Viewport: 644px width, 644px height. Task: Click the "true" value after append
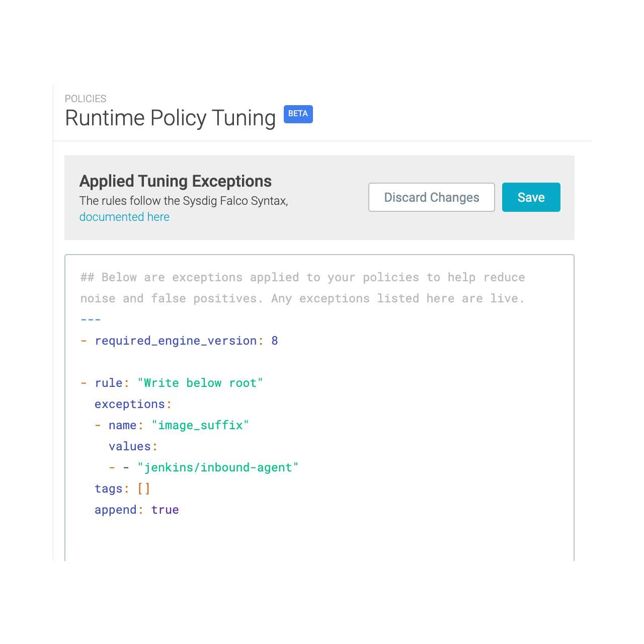[165, 510]
